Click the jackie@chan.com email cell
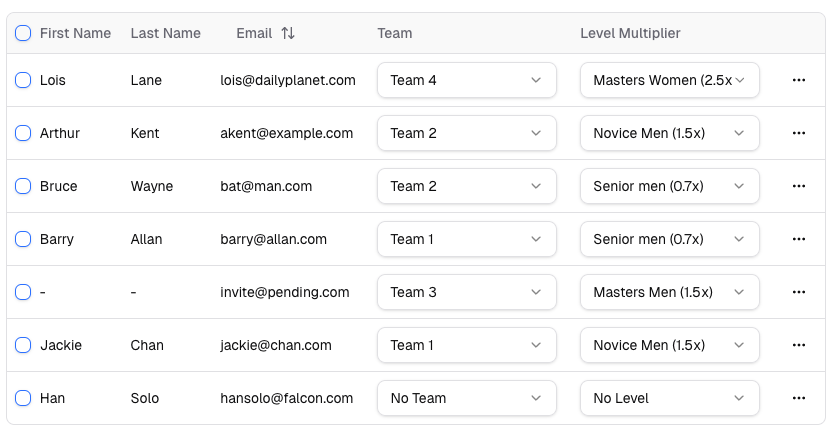The width and height of the screenshot is (835, 432). [276, 345]
